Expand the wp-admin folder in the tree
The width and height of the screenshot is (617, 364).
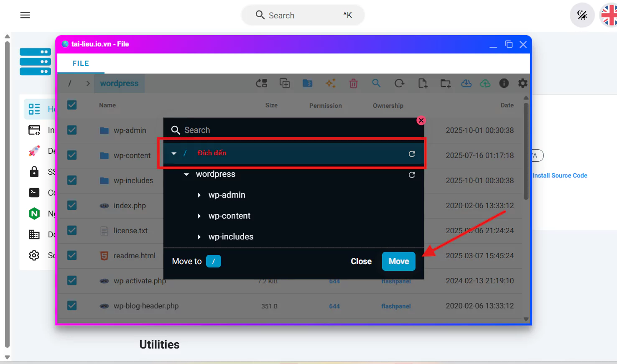[199, 195]
